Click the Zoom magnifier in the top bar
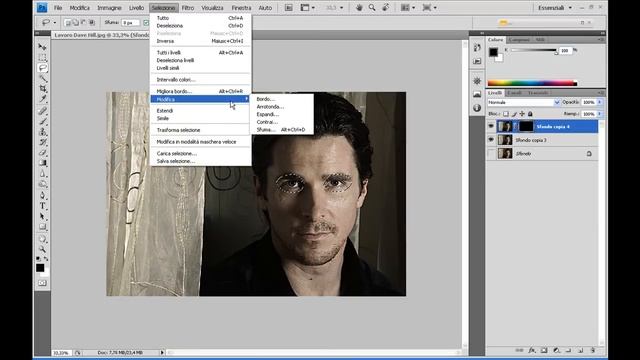Image resolution: width=640 pixels, height=360 pixels. tap(372, 8)
